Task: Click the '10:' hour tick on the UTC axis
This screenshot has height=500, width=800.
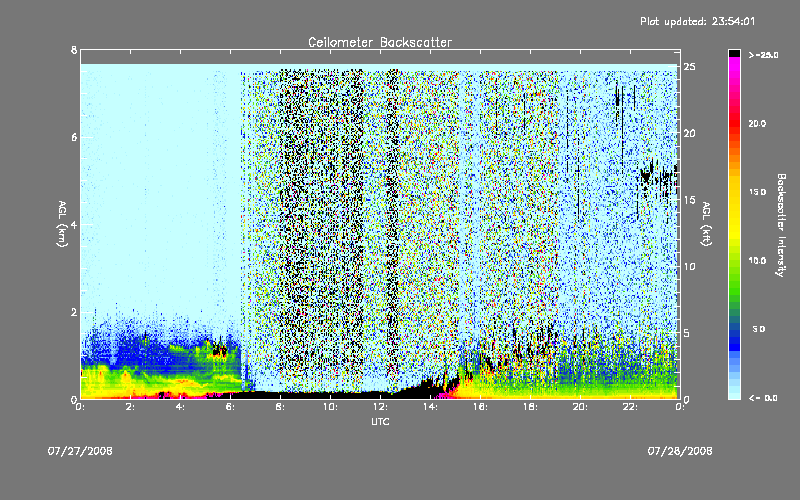Action: pos(330,407)
